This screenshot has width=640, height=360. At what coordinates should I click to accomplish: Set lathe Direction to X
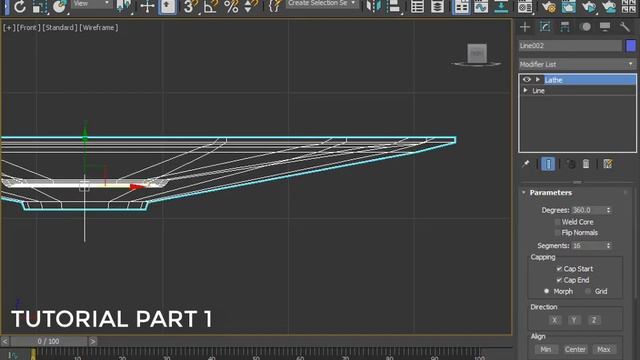(554, 320)
